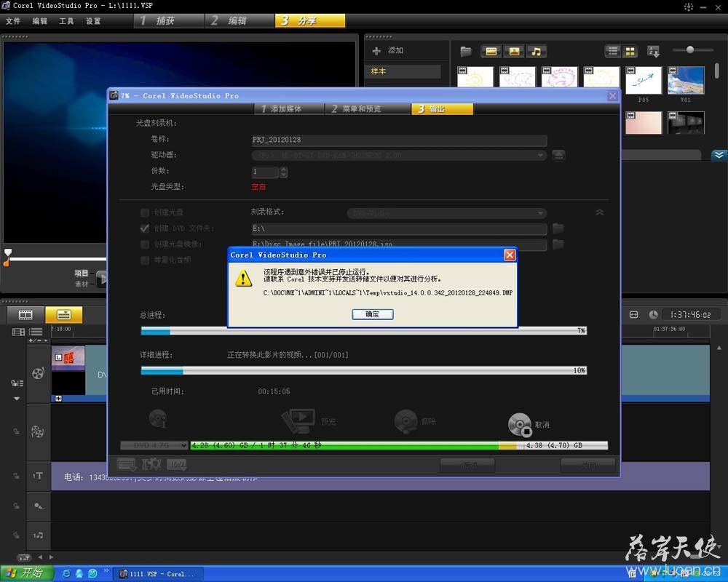This screenshot has height=582, width=728.
Task: Click the sort clips A-Z icon
Action: tap(653, 51)
